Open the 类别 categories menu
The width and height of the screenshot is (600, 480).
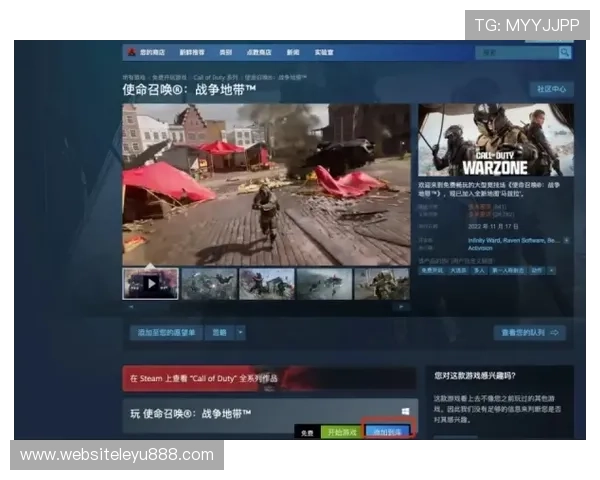(226, 52)
